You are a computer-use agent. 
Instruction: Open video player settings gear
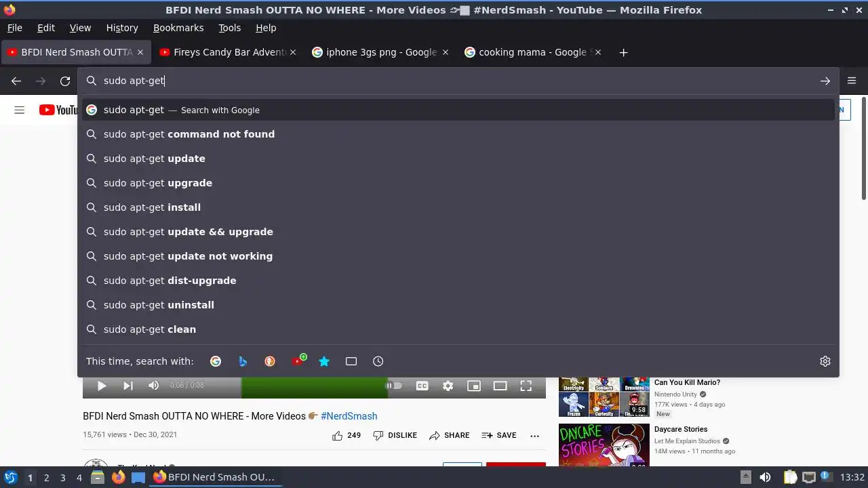pos(448,386)
